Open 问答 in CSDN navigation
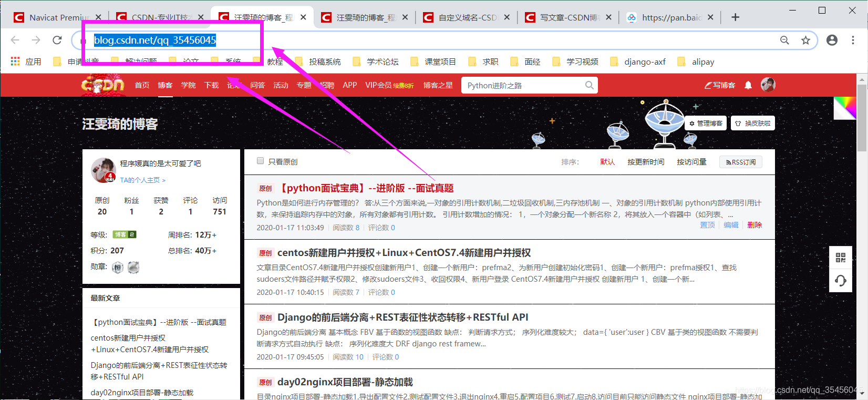The height and width of the screenshot is (400, 868). pyautogui.click(x=257, y=85)
